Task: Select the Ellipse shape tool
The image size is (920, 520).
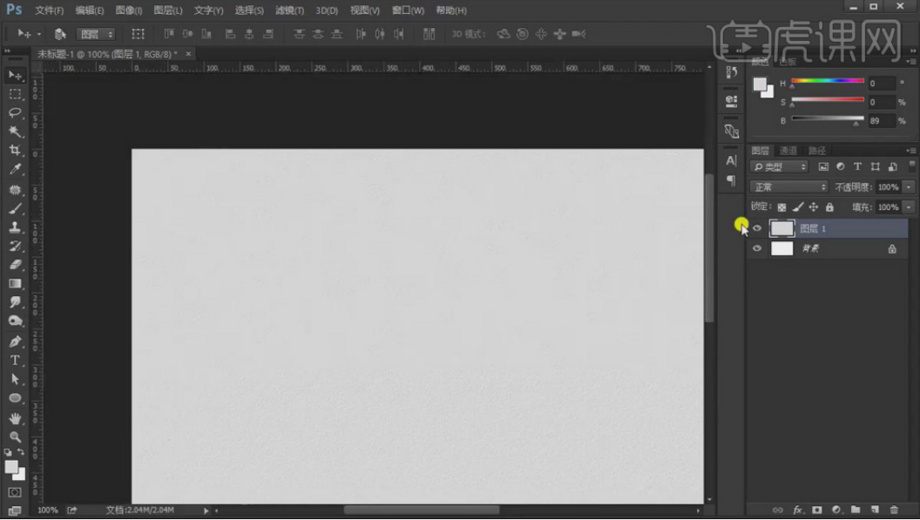Action: pyautogui.click(x=15, y=398)
